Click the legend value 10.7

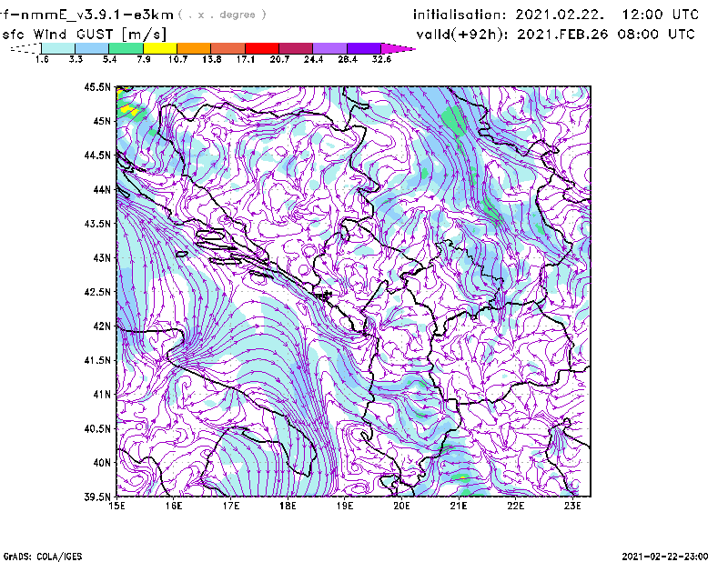click(177, 59)
